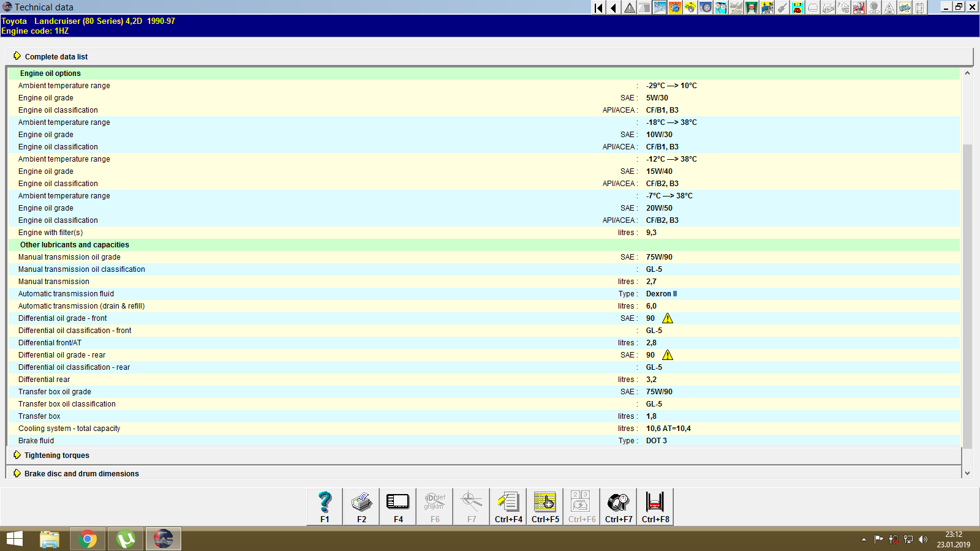Click the warning triangle beside rear differential grade 90
Image resolution: width=980 pixels, height=551 pixels.
[668, 354]
